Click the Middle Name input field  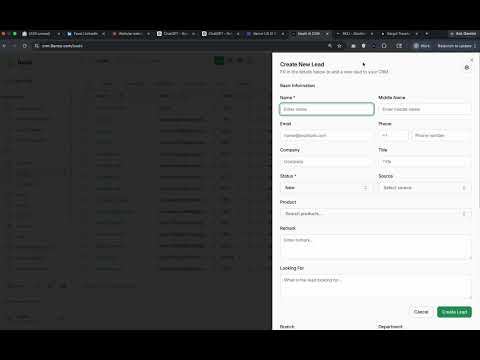(x=425, y=109)
